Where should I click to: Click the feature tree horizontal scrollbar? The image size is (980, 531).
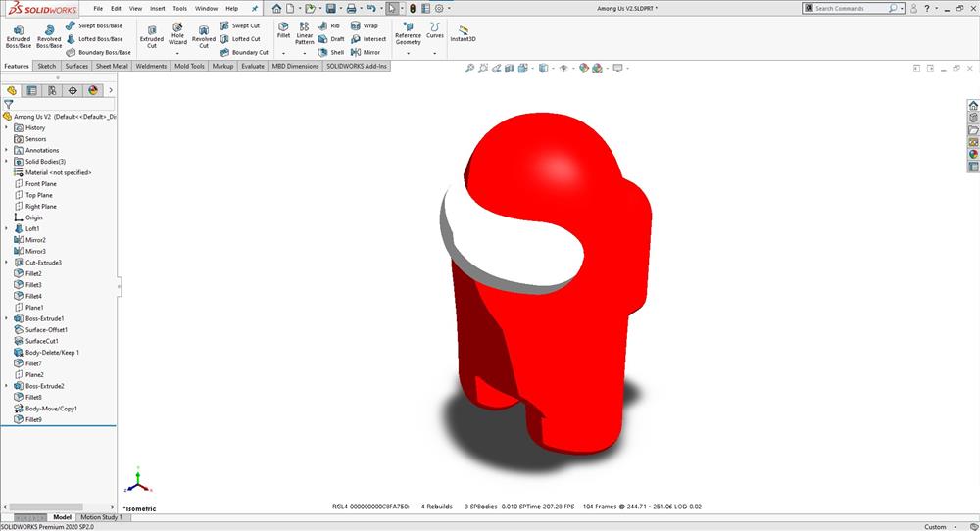click(59, 507)
